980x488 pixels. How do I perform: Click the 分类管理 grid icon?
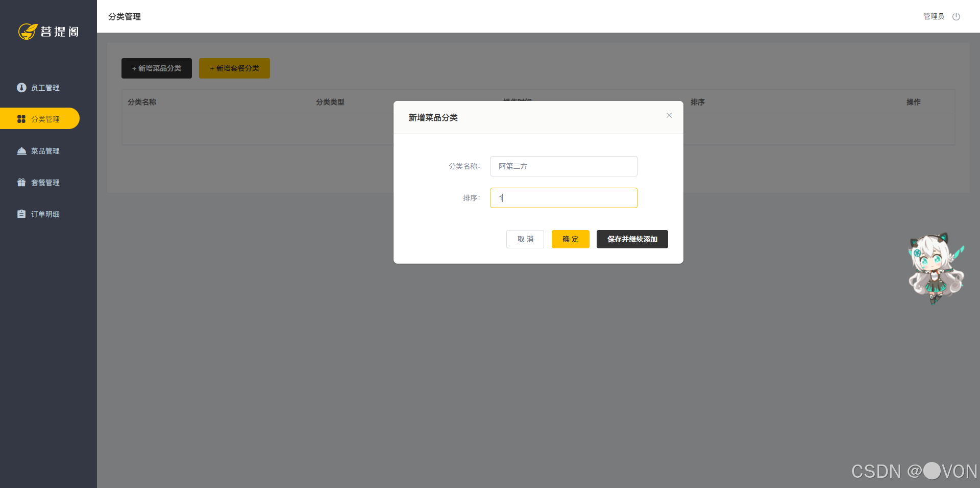tap(21, 119)
